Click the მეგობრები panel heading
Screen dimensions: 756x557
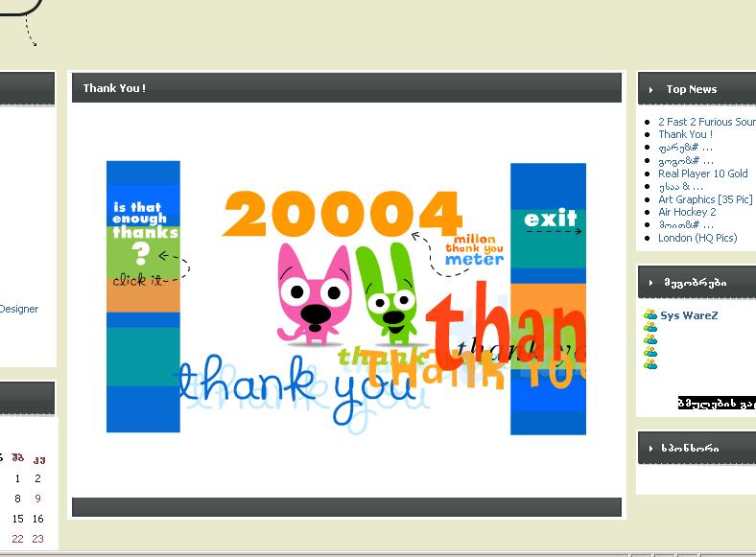tap(696, 283)
